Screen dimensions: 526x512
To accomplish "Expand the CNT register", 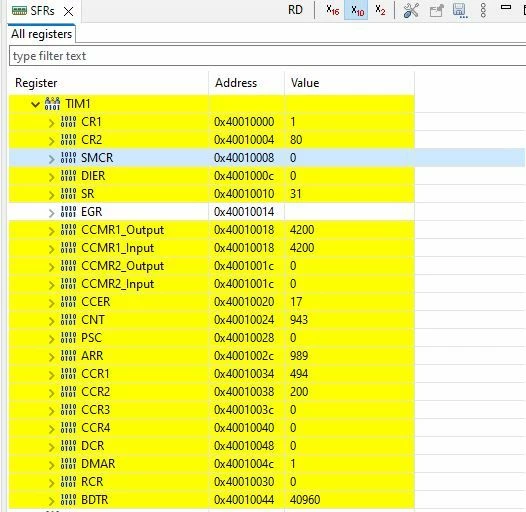I will [x=51, y=321].
